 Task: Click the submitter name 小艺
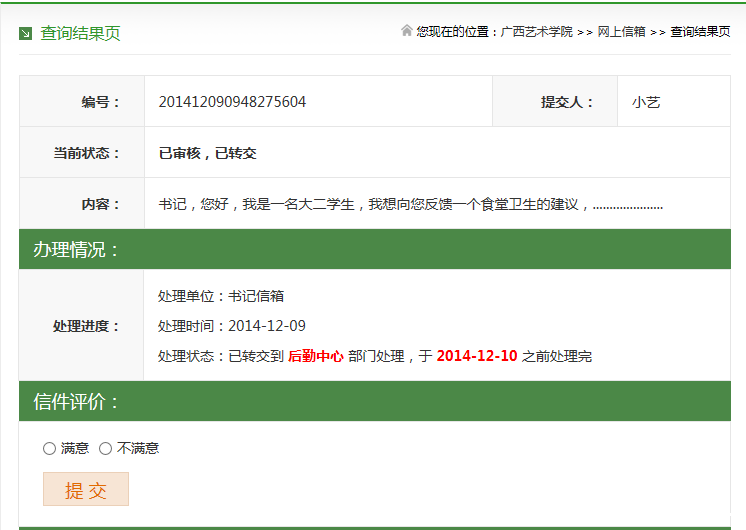pos(646,102)
